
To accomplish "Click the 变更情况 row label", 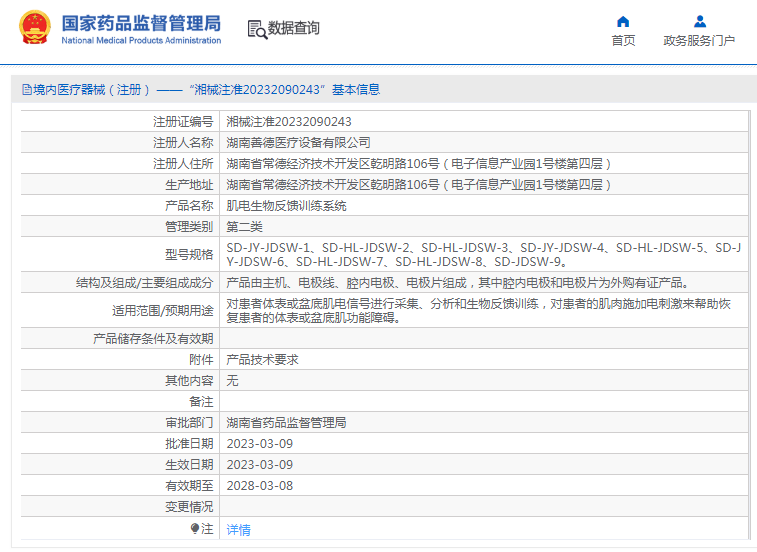I will pyautogui.click(x=189, y=507).
